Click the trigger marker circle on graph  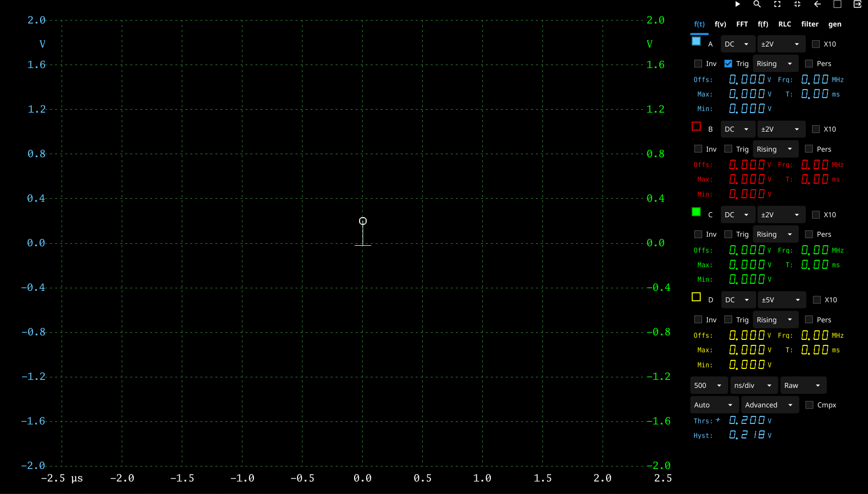[x=363, y=221]
